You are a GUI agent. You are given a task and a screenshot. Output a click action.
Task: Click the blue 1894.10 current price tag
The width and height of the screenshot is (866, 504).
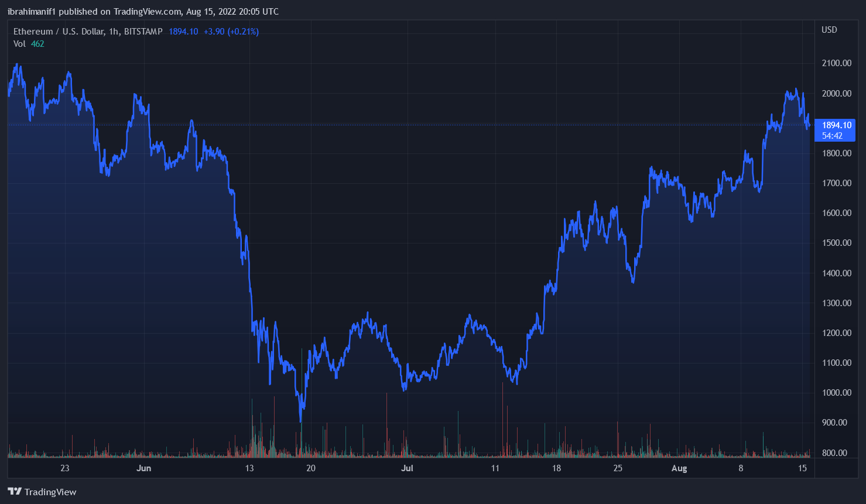click(837, 125)
